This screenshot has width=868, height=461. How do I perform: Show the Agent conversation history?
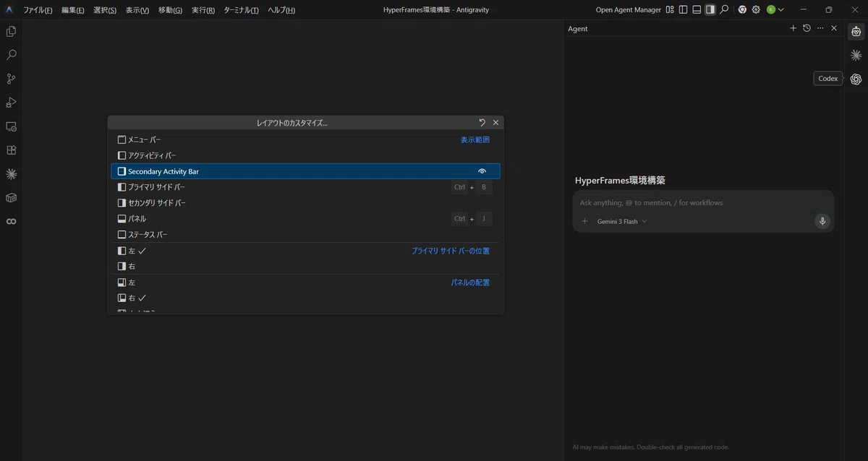[x=807, y=28]
